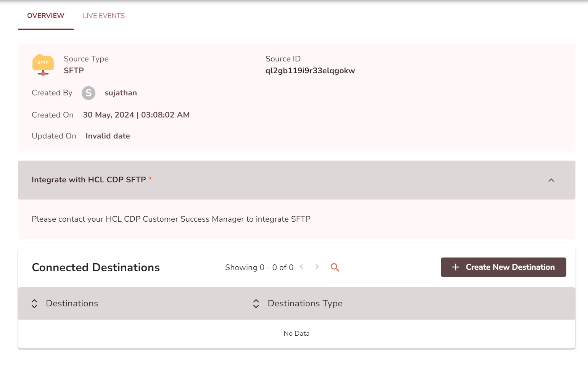Click the Customer Success Manager notice text
Screen dimensions: 588x375
171,219
